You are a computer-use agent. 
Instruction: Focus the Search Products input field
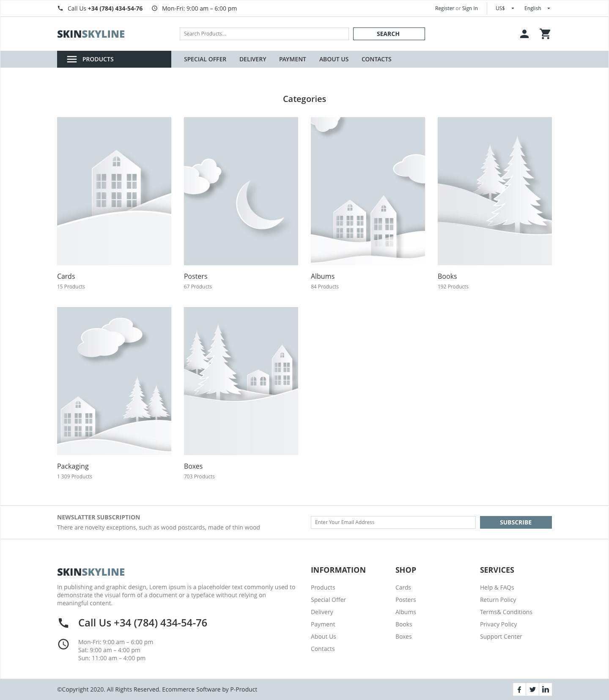coord(264,34)
